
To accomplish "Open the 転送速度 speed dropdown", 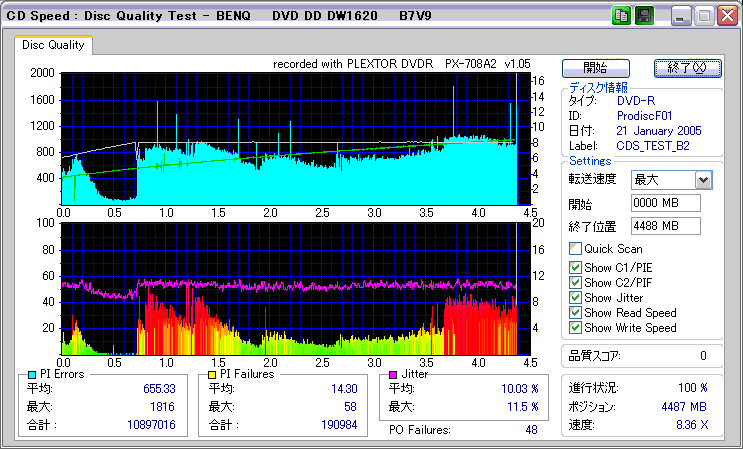I will (703, 180).
